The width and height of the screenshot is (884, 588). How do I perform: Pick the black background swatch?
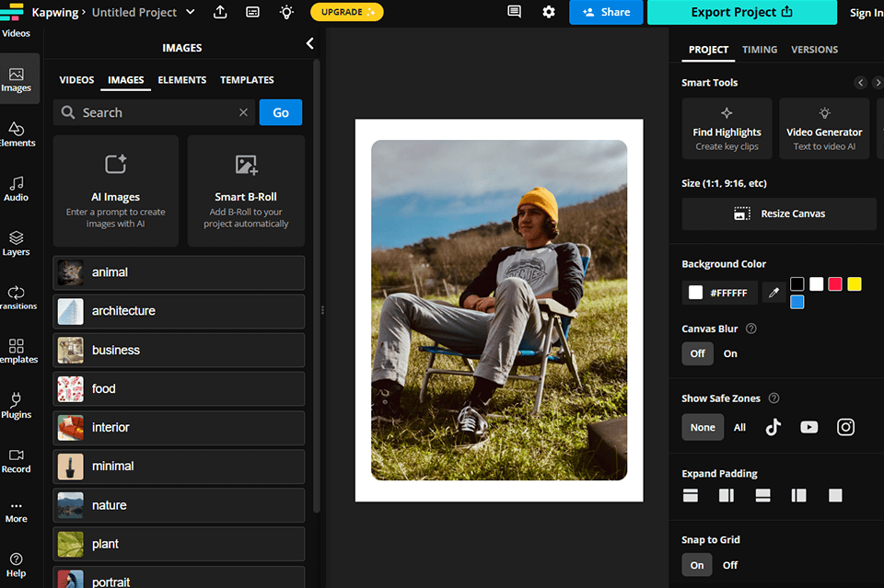click(x=797, y=283)
